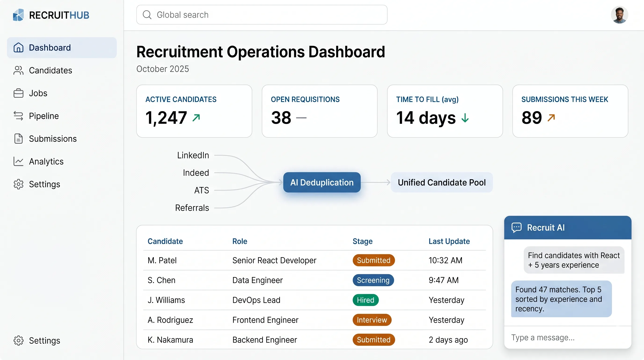The image size is (644, 360).
Task: Navigate to Submissions from the sidebar
Action: [52, 139]
